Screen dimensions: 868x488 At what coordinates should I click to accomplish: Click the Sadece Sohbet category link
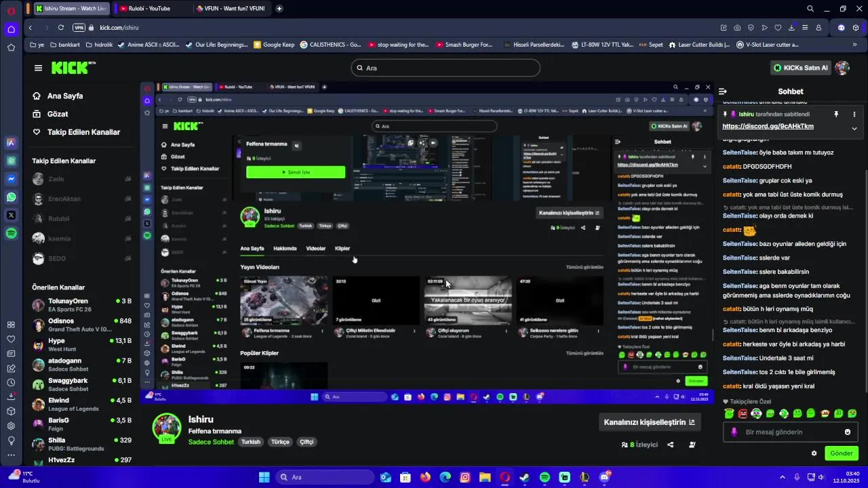[211, 442]
